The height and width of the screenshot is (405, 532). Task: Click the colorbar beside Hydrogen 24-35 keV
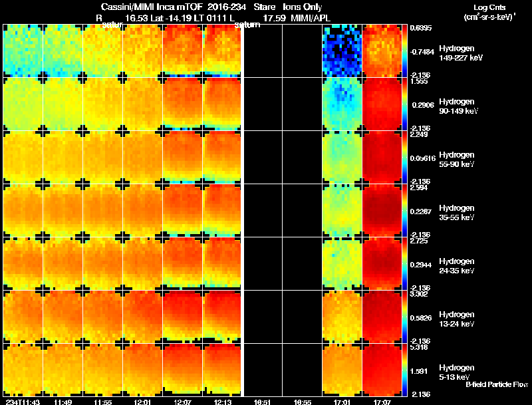tap(404, 263)
